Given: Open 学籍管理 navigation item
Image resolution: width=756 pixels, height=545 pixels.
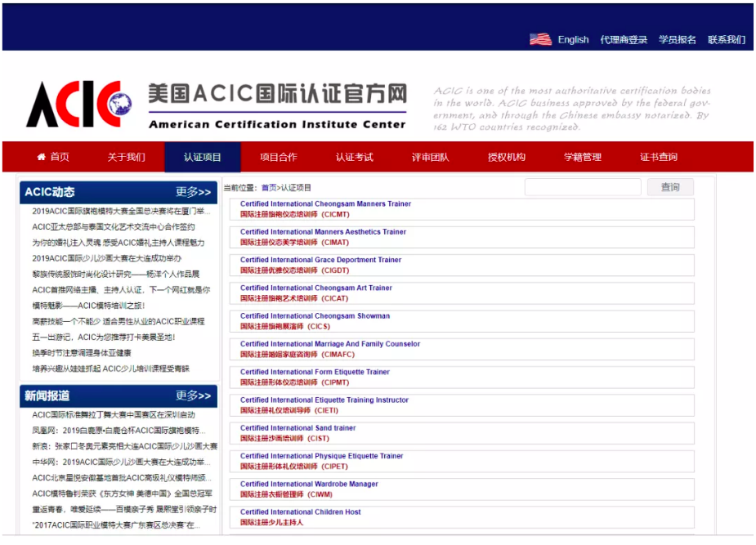Looking at the screenshot, I should click(x=583, y=157).
